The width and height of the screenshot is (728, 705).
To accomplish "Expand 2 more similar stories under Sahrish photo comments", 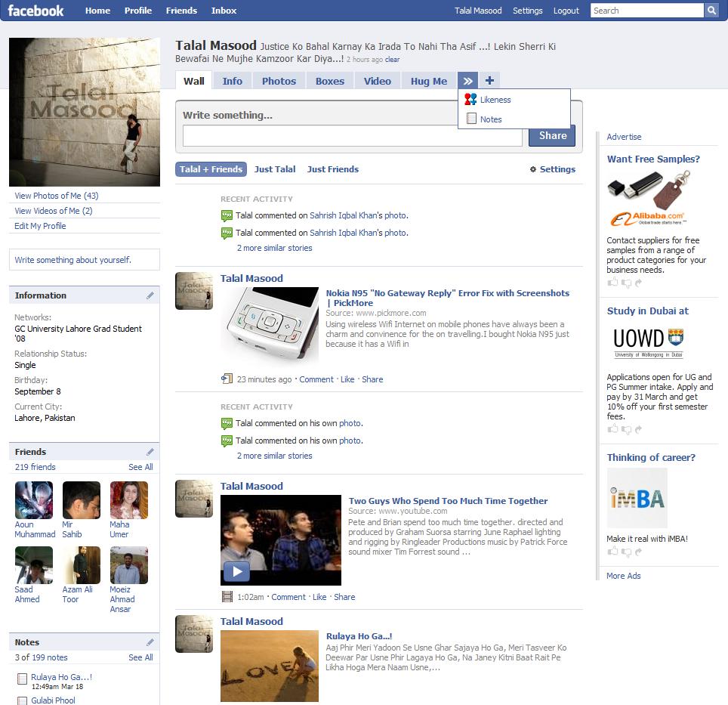I will [274, 248].
